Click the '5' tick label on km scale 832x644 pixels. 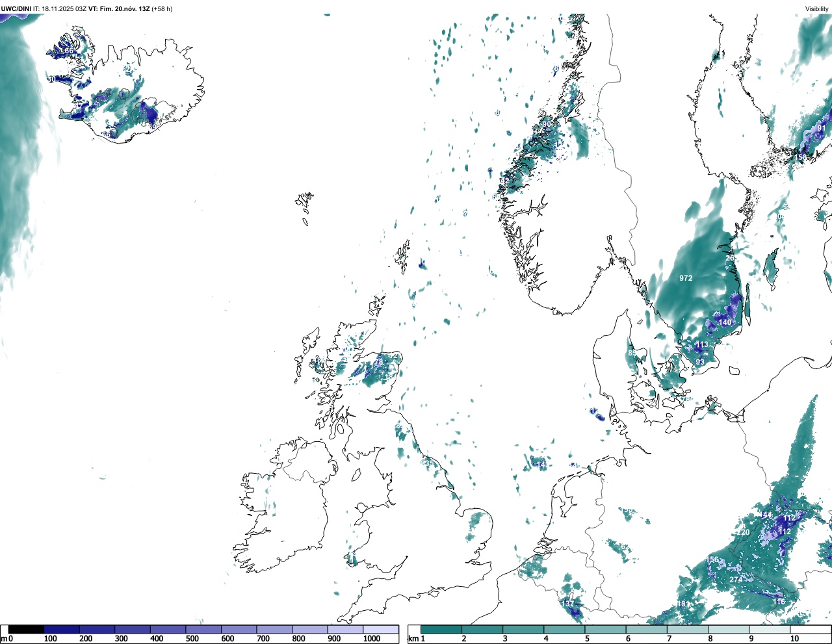click(586, 639)
